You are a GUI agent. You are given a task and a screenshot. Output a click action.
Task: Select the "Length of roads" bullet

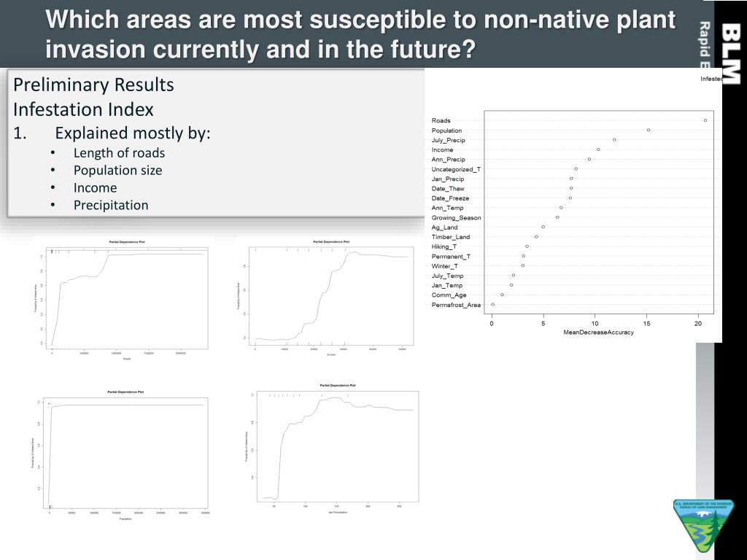point(119,153)
